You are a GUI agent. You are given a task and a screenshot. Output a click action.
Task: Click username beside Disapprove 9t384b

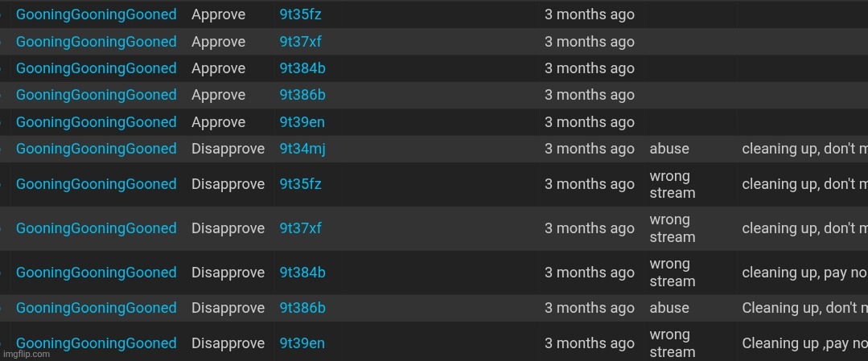tap(97, 273)
